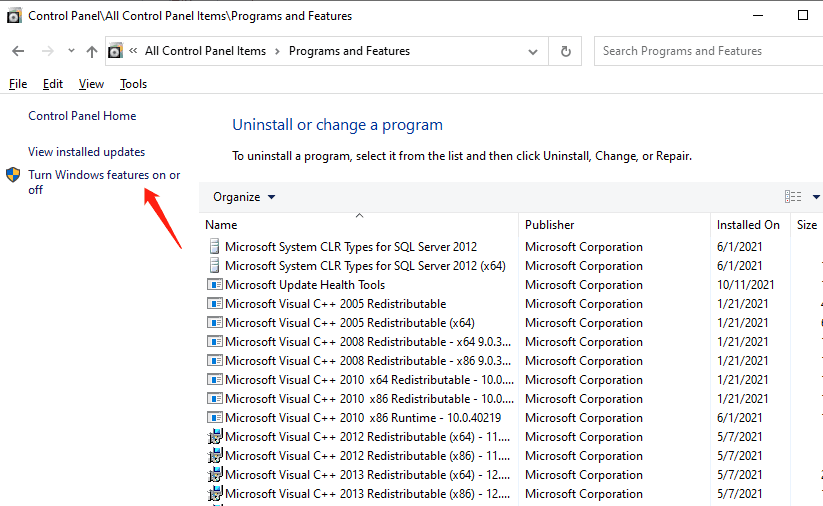The height and width of the screenshot is (506, 823).
Task: Select Visual C++ 2010 x86 Redistributable
Action: pyautogui.click(x=370, y=399)
